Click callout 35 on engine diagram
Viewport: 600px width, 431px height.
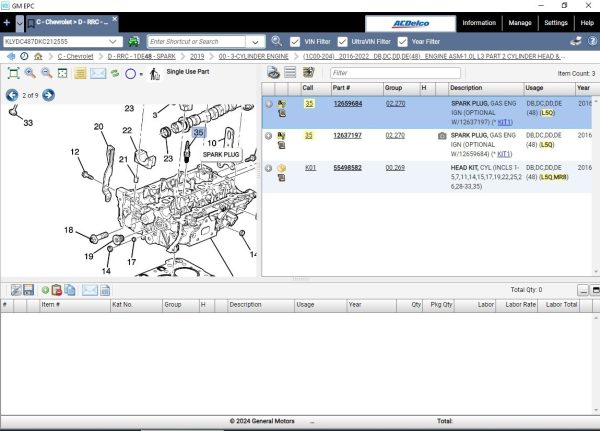pos(198,132)
